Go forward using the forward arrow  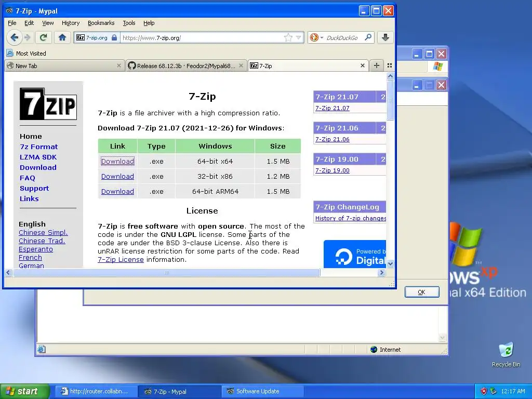click(x=28, y=37)
